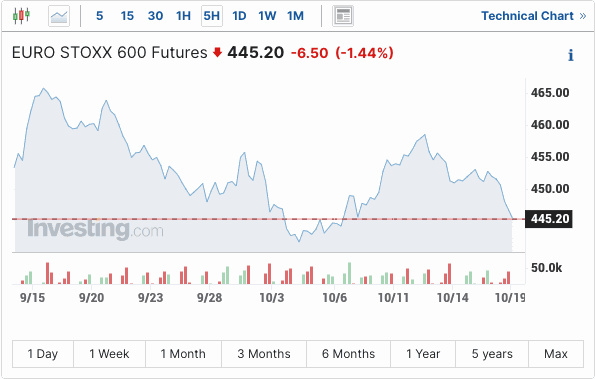Image resolution: width=595 pixels, height=379 pixels.
Task: Select the 30 minute interval
Action: pos(156,16)
